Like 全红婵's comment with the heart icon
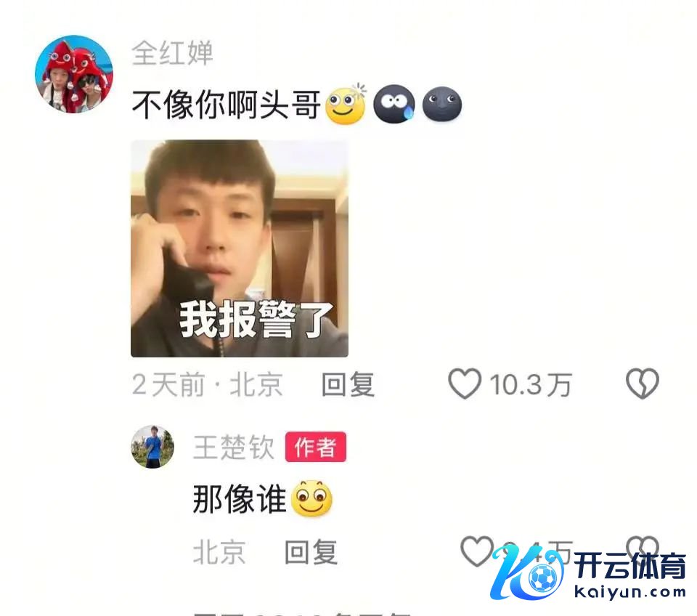 465,384
